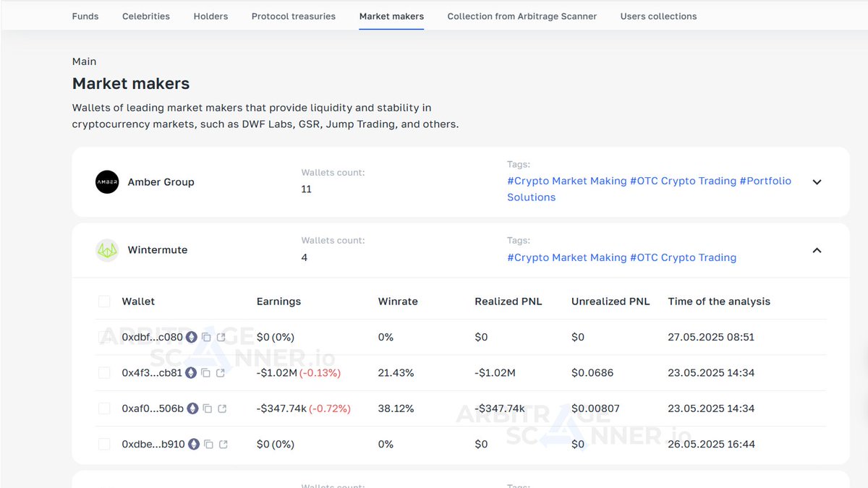Copy the 0xaf0...506b wallet address
Viewport: 868px width, 488px height.
[x=208, y=408]
